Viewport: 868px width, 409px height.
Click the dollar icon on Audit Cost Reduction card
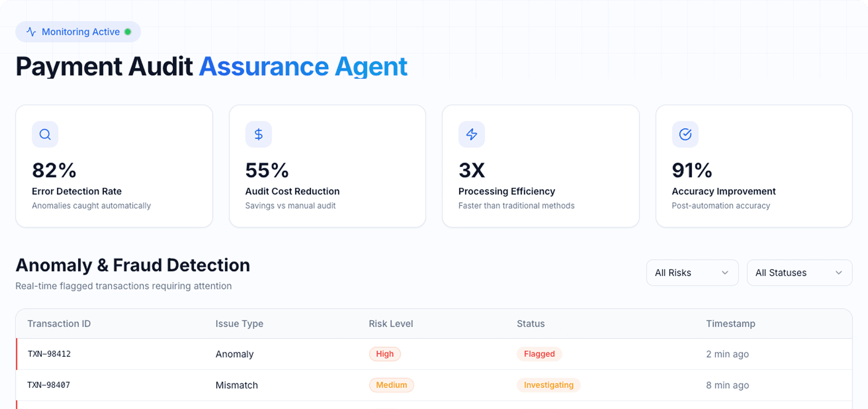coord(259,134)
